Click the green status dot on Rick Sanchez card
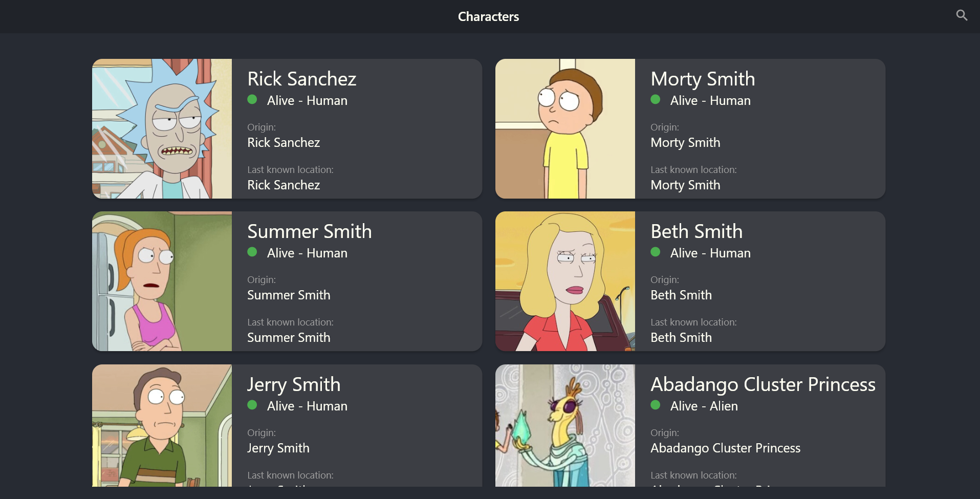The height and width of the screenshot is (499, 980). click(252, 100)
